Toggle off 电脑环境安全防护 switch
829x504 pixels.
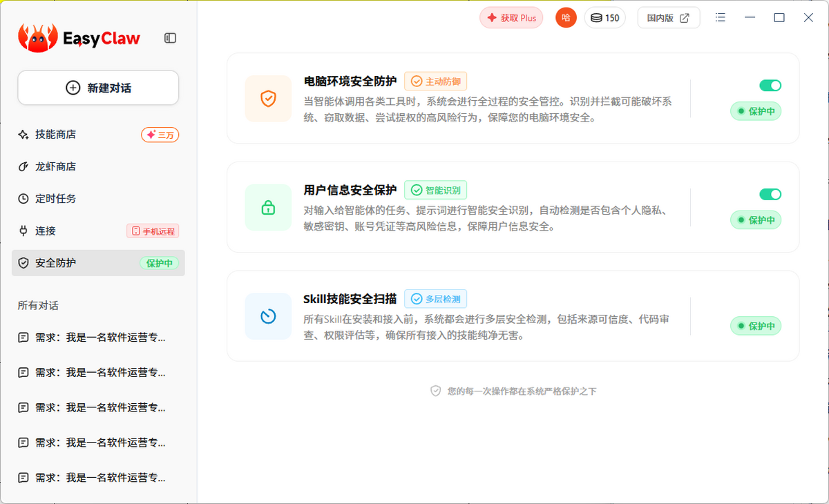[770, 86]
